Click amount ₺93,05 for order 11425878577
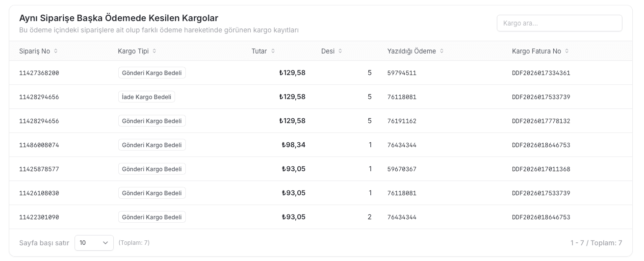Viewport: 644px width, 261px height. (x=294, y=169)
